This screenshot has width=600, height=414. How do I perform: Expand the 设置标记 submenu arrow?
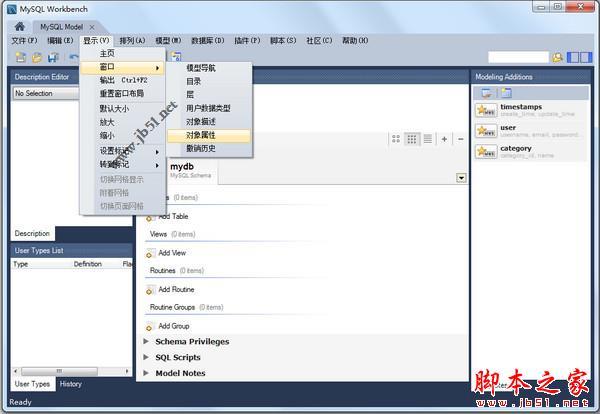pyautogui.click(x=157, y=152)
